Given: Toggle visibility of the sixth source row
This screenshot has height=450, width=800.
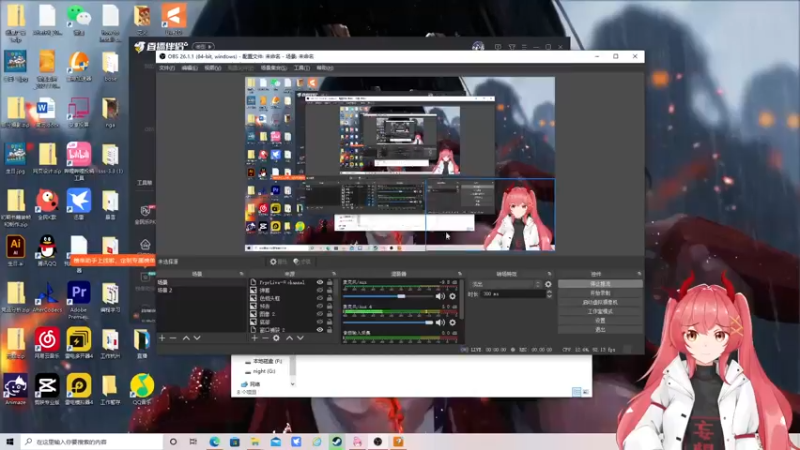Looking at the screenshot, I should click(320, 322).
